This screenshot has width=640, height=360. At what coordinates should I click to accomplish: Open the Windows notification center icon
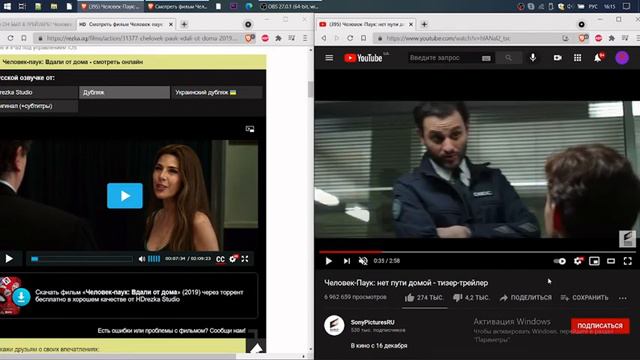point(627,6)
